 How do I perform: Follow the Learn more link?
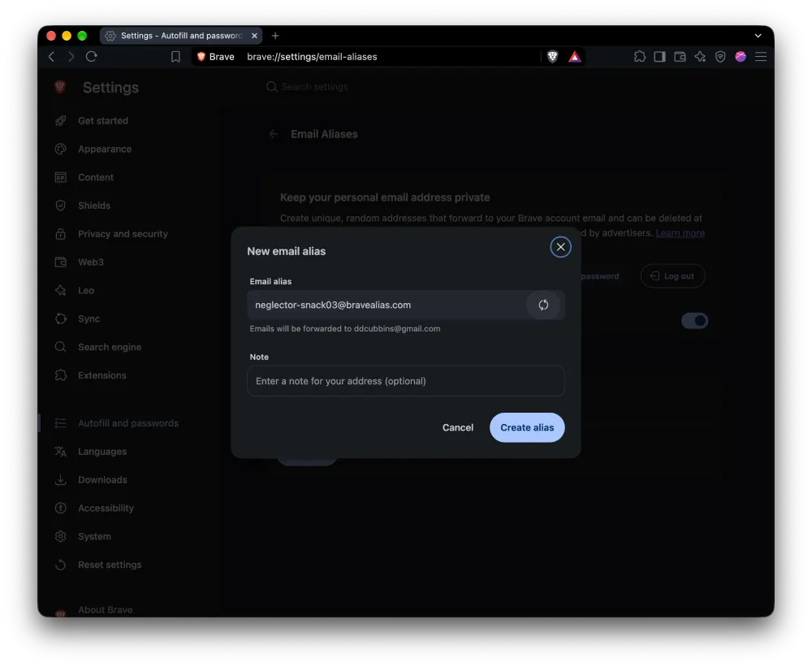coord(680,232)
